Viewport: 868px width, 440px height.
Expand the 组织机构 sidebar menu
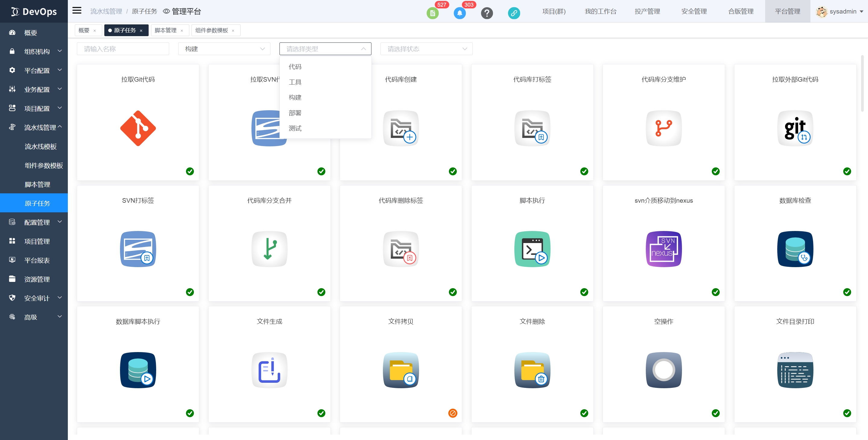coord(36,51)
